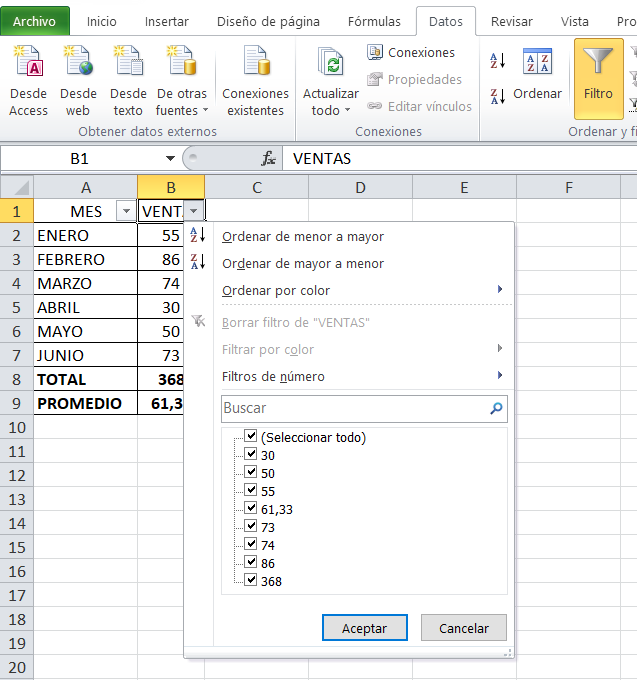Viewport: 637px width, 680px height.
Task: Open the MES column filter dropdown
Action: 125,212
